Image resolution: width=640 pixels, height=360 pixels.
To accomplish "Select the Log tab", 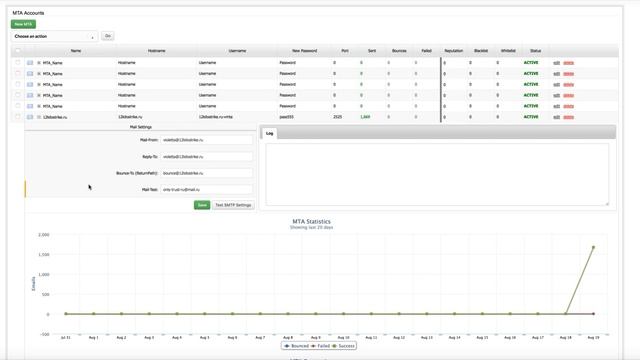I will 269,133.
